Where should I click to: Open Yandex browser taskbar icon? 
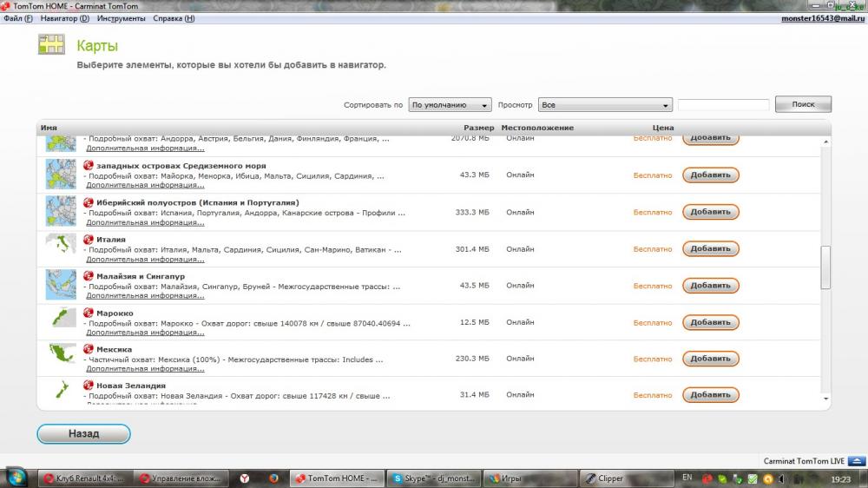(244, 478)
